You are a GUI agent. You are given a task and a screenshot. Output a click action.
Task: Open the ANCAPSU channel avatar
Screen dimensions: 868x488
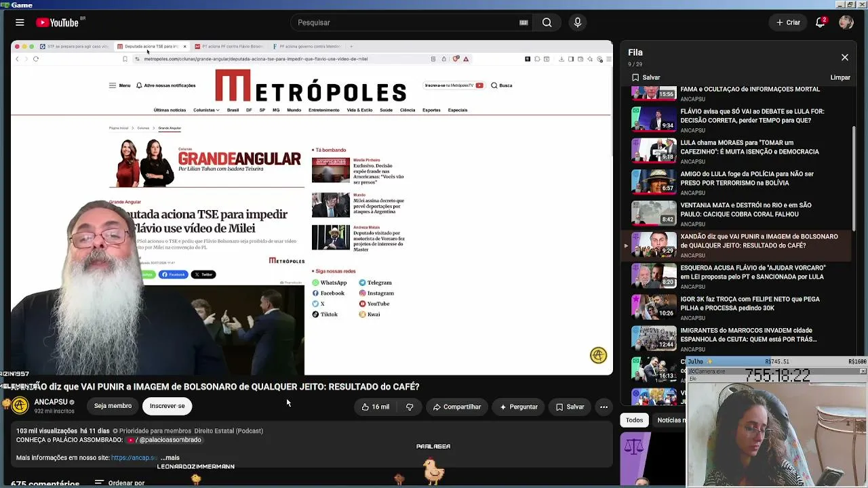20,405
